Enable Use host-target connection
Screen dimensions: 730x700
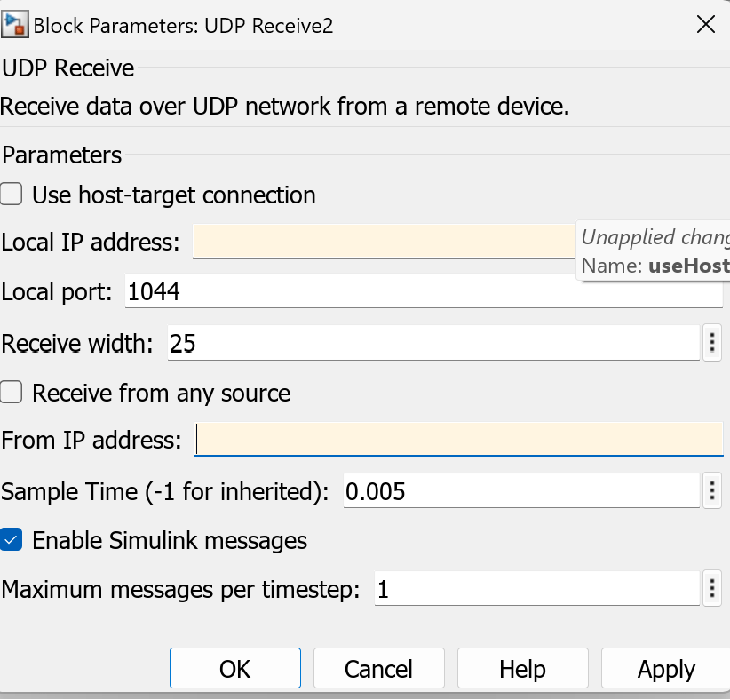click(12, 195)
